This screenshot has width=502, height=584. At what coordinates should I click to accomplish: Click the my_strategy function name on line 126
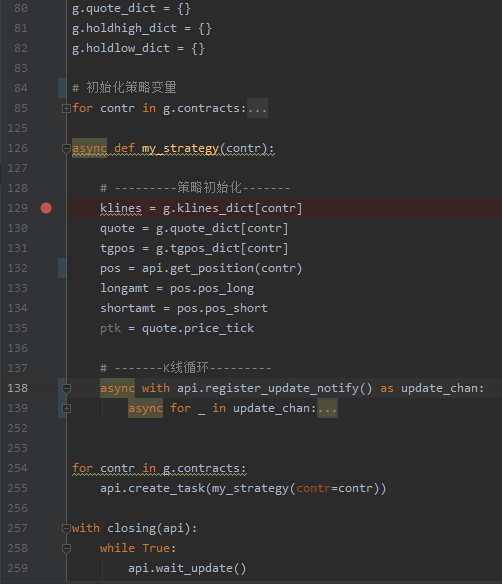pos(180,148)
